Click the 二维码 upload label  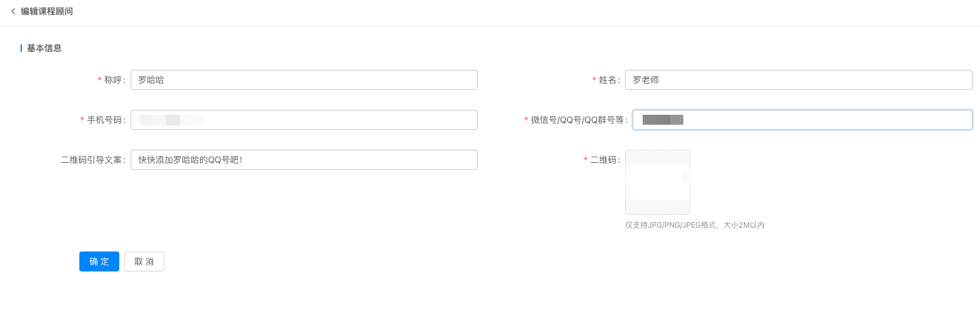coord(605,160)
